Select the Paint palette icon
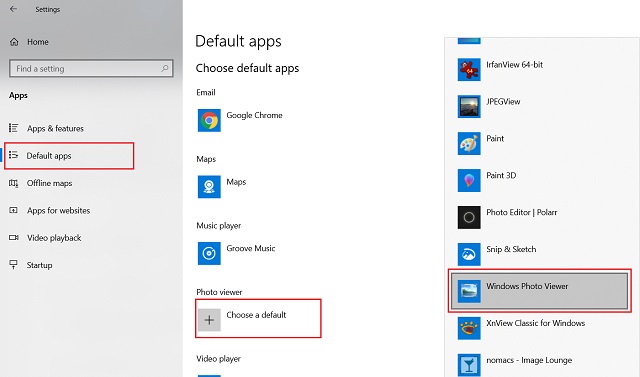Image resolution: width=640 pixels, height=377 pixels. [x=469, y=143]
